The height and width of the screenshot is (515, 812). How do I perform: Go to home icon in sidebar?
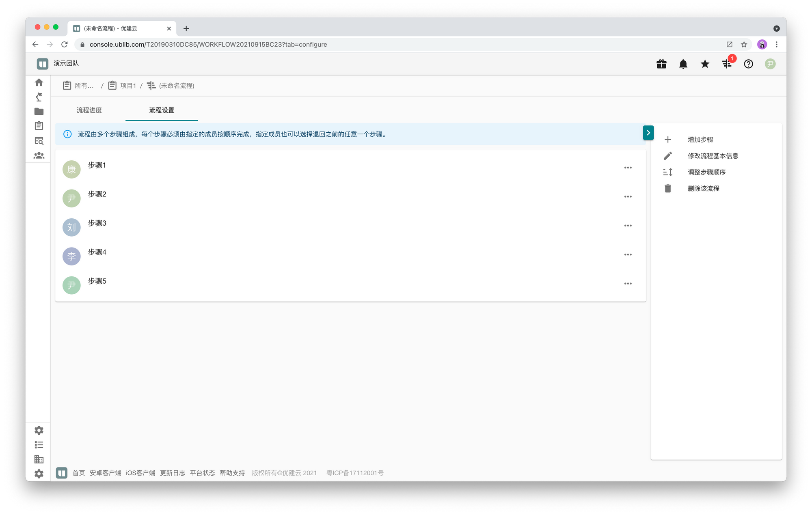[39, 82]
